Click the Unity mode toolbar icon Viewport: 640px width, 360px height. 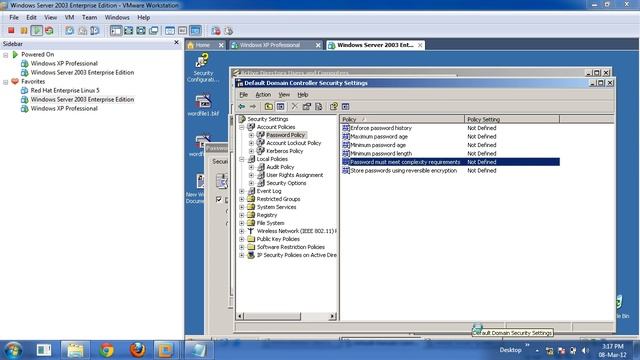point(154,30)
